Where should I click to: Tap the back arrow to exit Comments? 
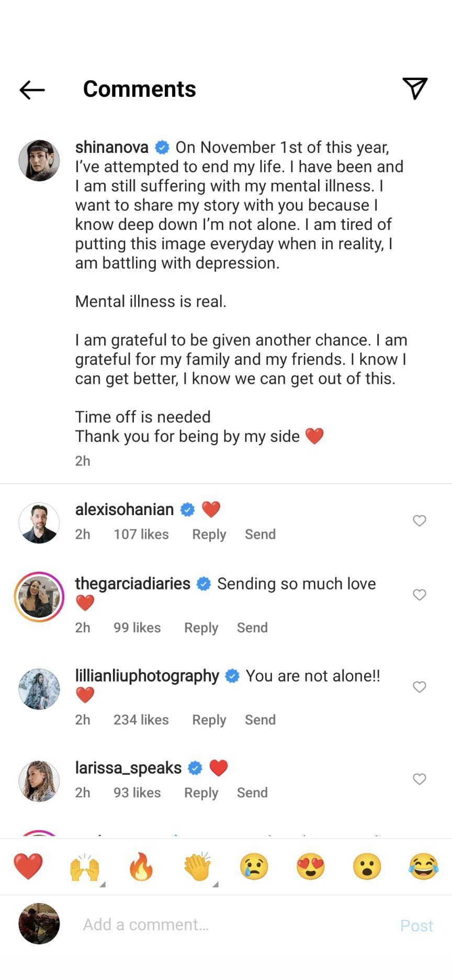click(31, 90)
